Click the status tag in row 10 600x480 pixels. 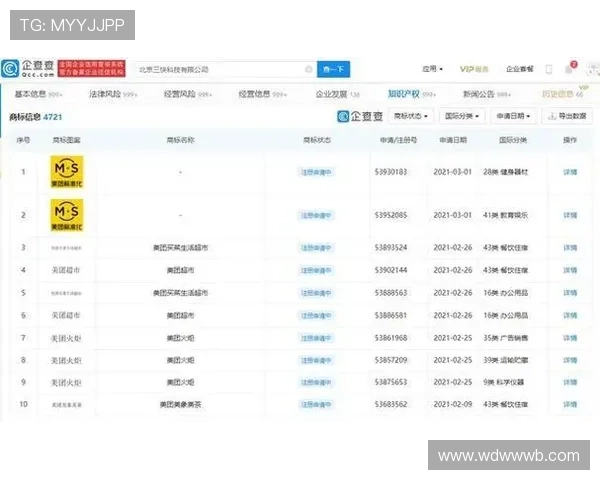click(x=316, y=405)
